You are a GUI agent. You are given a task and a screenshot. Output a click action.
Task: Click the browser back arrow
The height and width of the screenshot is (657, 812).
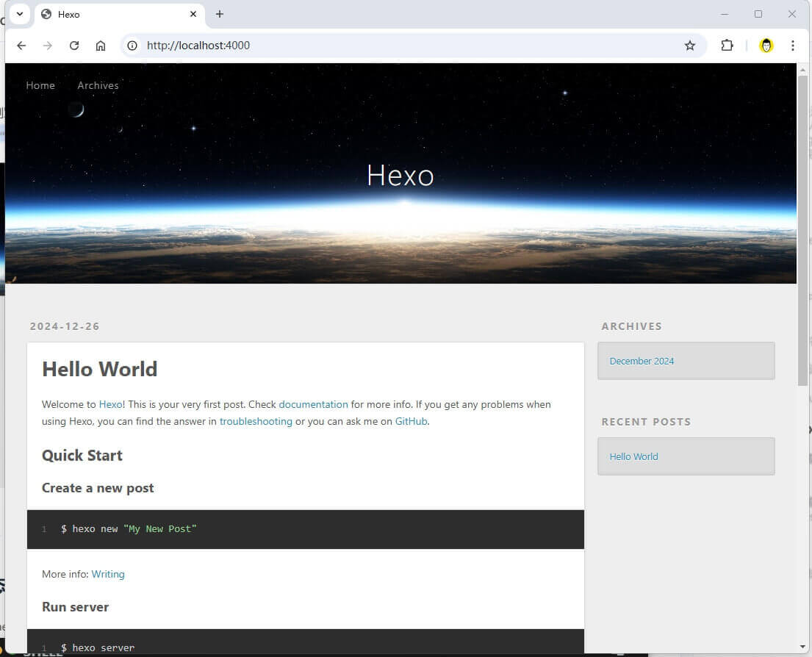coord(21,46)
